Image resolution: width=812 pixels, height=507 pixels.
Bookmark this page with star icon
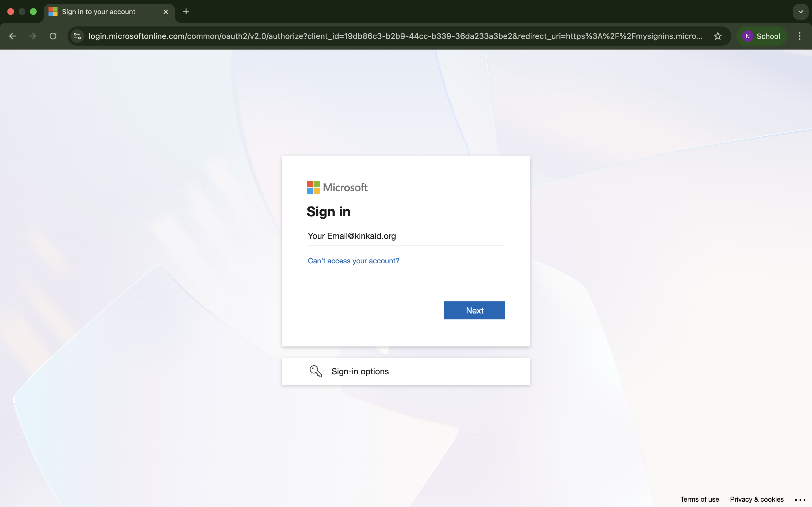point(717,36)
